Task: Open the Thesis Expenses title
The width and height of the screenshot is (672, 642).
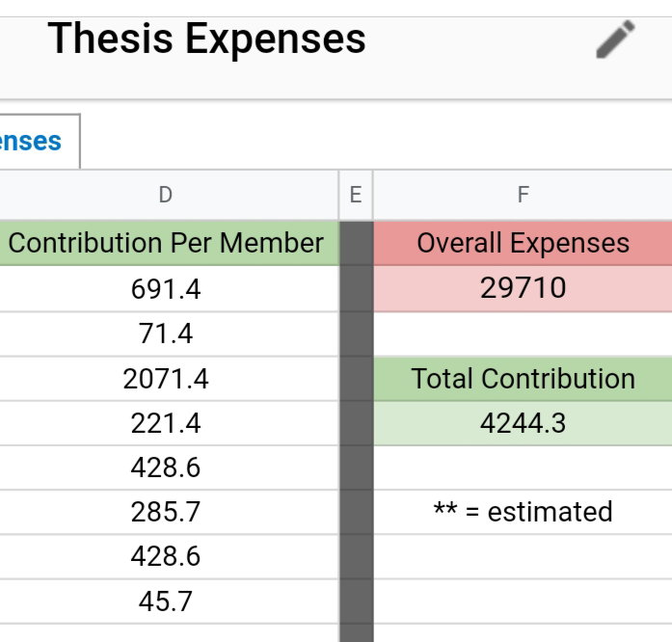Action: point(206,39)
